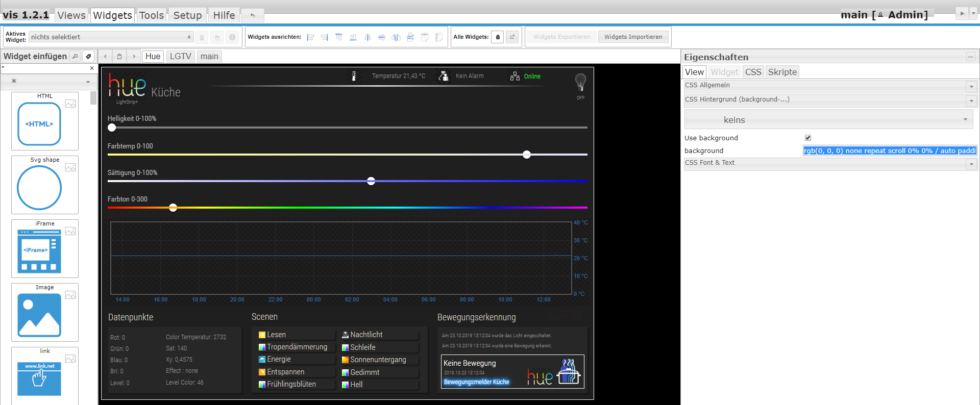Click the Widgets Exportieren button
980x405 pixels.
[x=561, y=37]
